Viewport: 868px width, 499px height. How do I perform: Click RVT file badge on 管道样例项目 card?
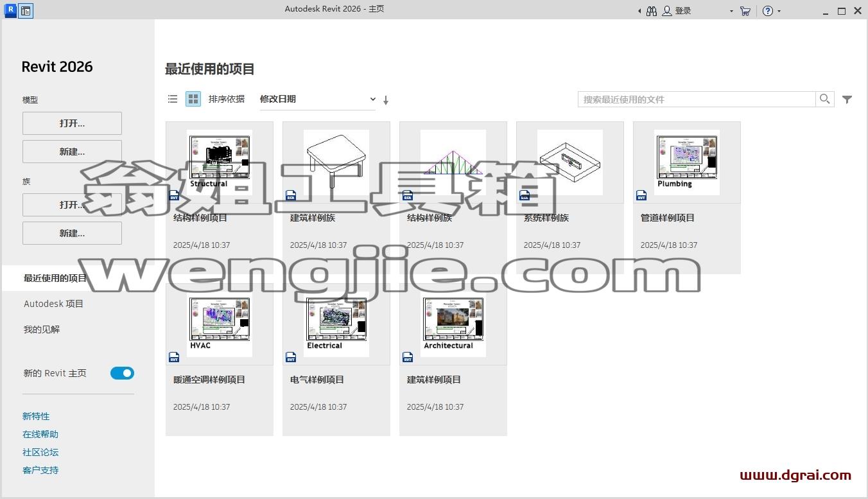click(x=641, y=195)
